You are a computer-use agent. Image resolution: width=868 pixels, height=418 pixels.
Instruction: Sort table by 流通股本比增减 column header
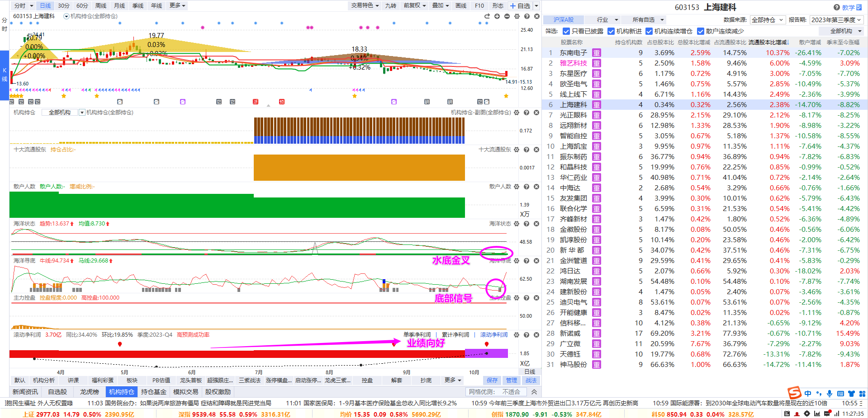(x=768, y=42)
